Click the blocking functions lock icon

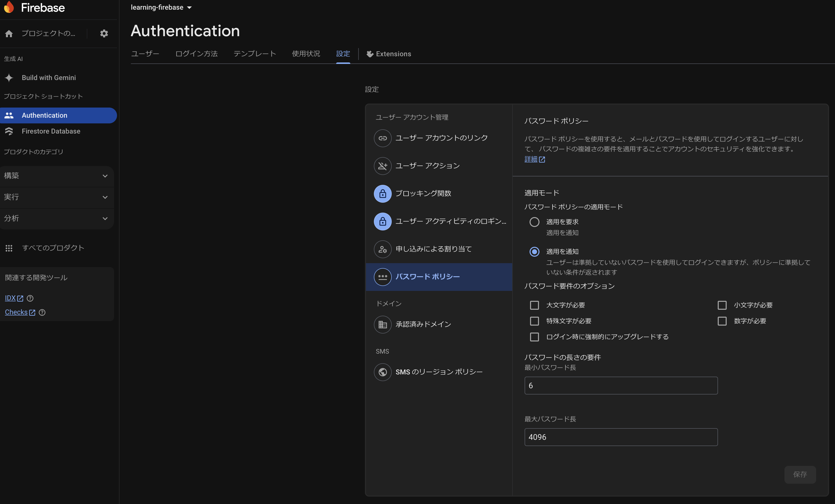[x=383, y=194]
